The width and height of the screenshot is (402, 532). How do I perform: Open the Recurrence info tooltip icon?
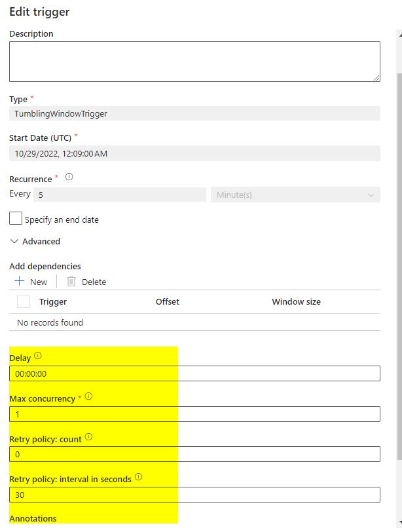click(x=69, y=177)
